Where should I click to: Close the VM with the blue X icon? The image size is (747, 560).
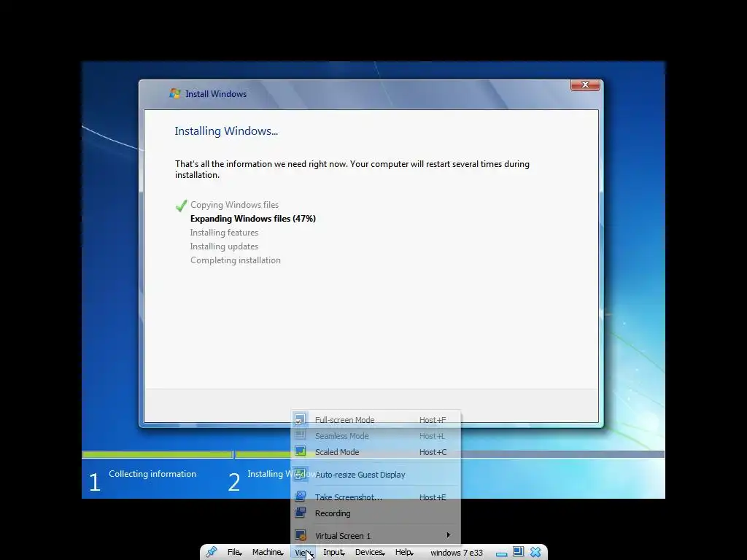click(x=535, y=552)
